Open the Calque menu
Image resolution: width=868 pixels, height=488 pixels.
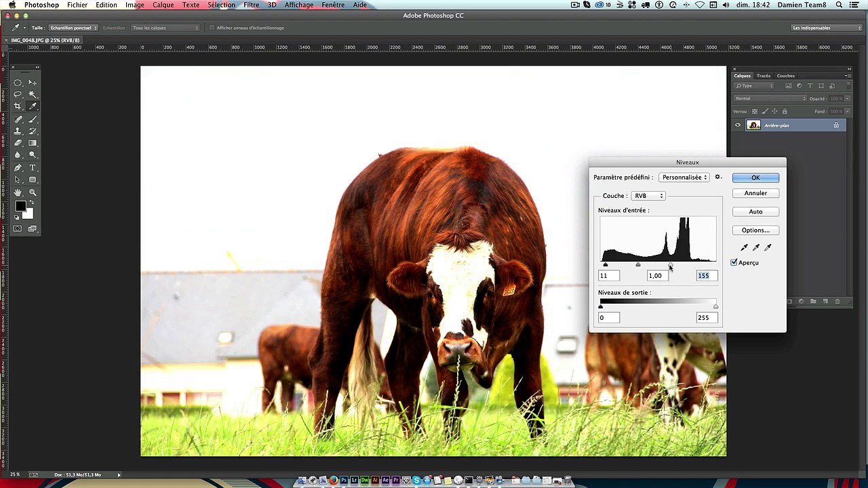point(163,5)
